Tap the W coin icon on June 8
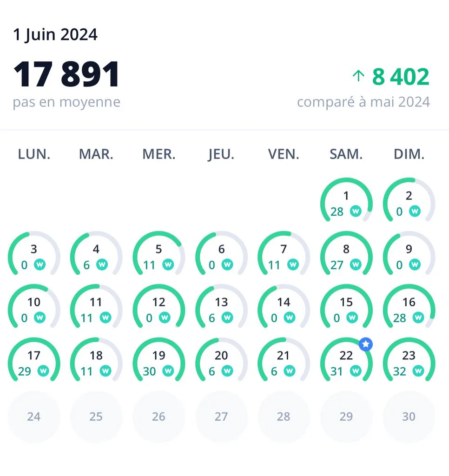This screenshot has height=476, width=449. (x=356, y=264)
